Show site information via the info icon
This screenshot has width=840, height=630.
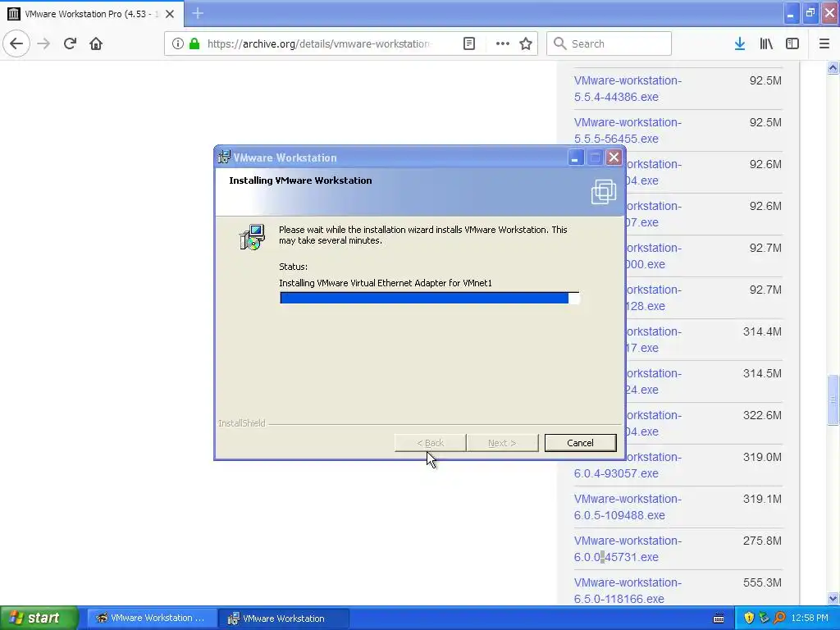178,43
